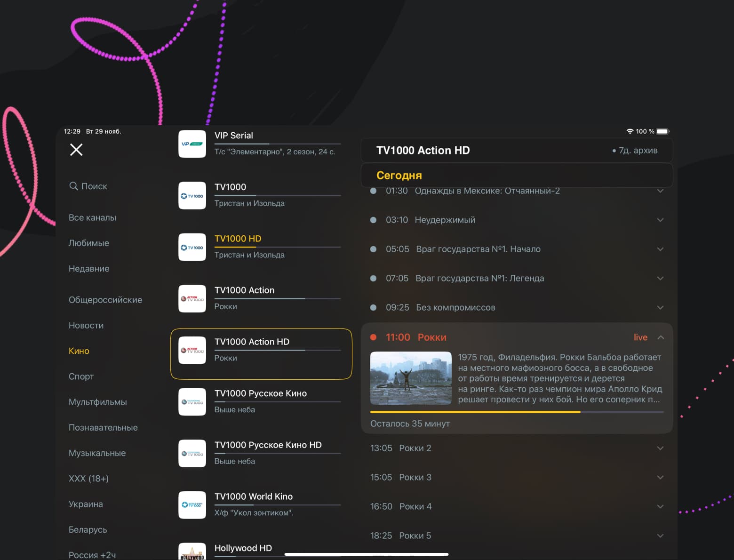
Task: Expand the 03:10 Неудержимый program entry
Action: click(x=660, y=220)
